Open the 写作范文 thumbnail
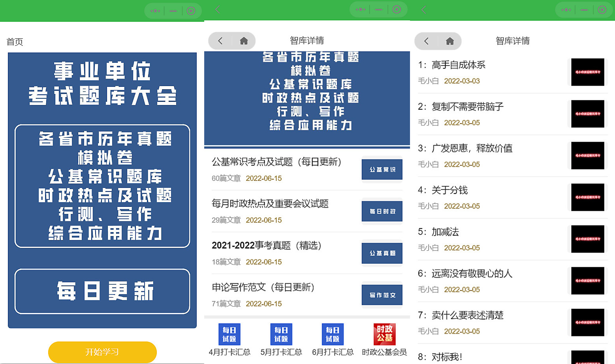Screen dimensions: 615x364 coord(382,295)
